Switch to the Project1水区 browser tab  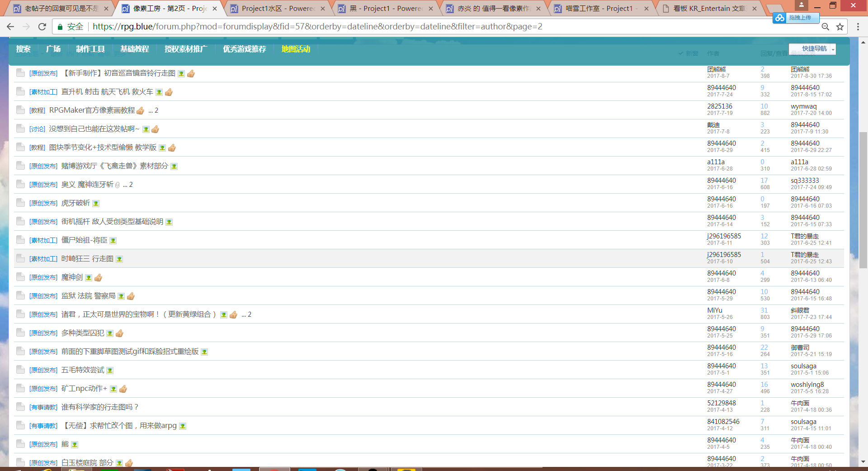[x=278, y=9]
